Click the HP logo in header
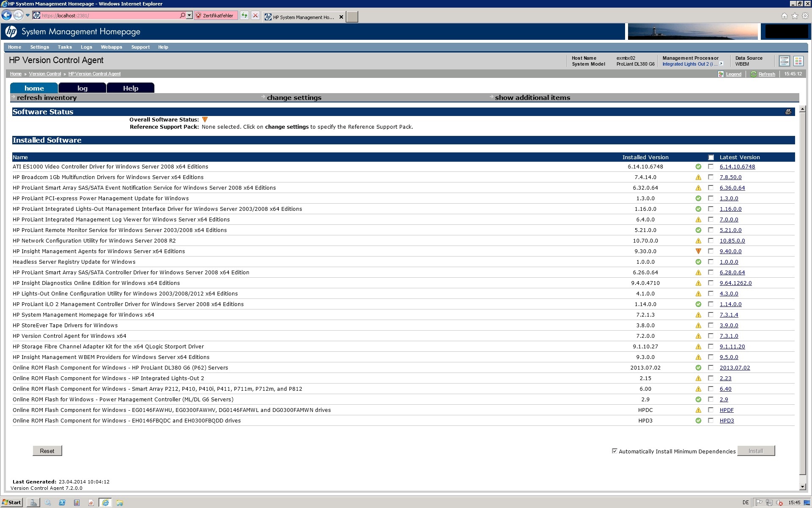The height and width of the screenshot is (508, 812). pyautogui.click(x=11, y=31)
